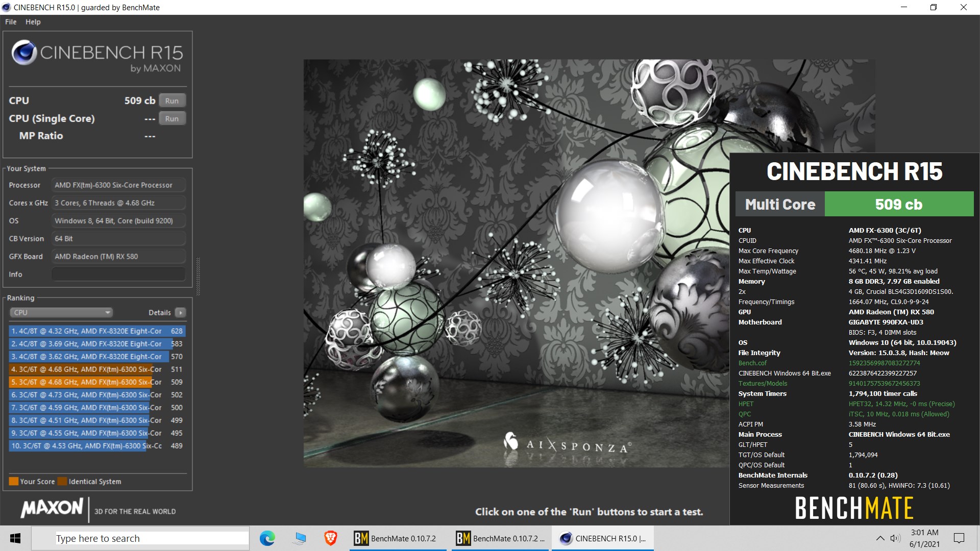Launch Microsoft Edge from taskbar

pos(267,538)
